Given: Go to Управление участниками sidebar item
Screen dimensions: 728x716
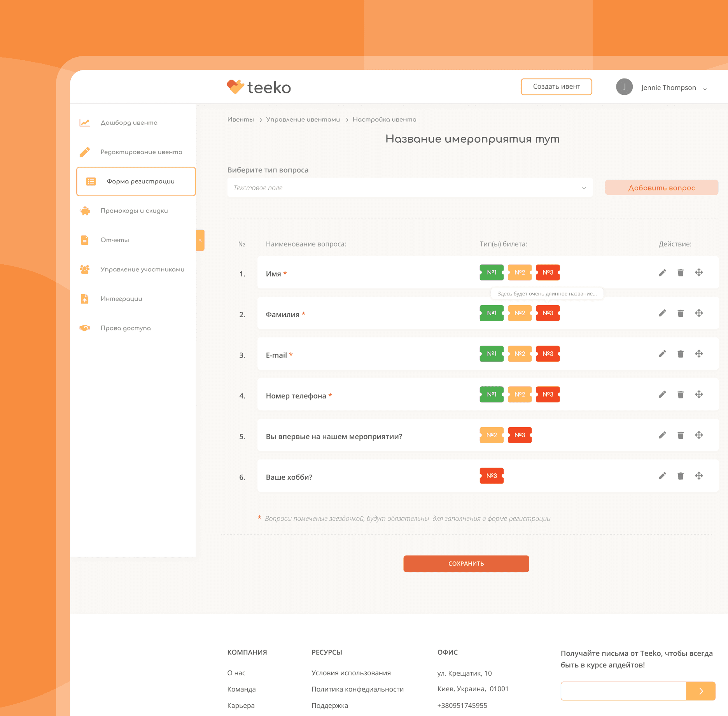Looking at the screenshot, I should coord(142,269).
